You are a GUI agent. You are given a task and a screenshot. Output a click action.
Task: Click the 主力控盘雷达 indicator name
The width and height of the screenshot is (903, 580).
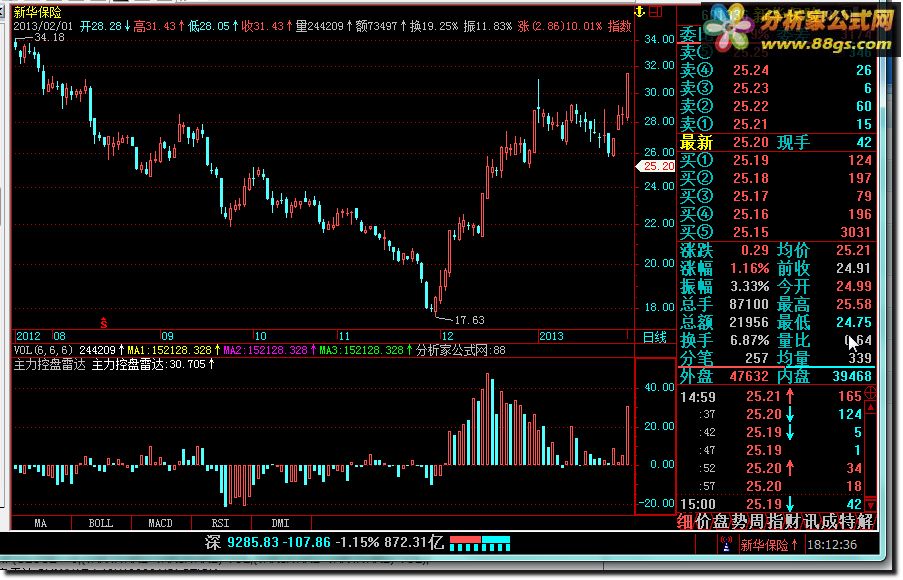click(50, 365)
